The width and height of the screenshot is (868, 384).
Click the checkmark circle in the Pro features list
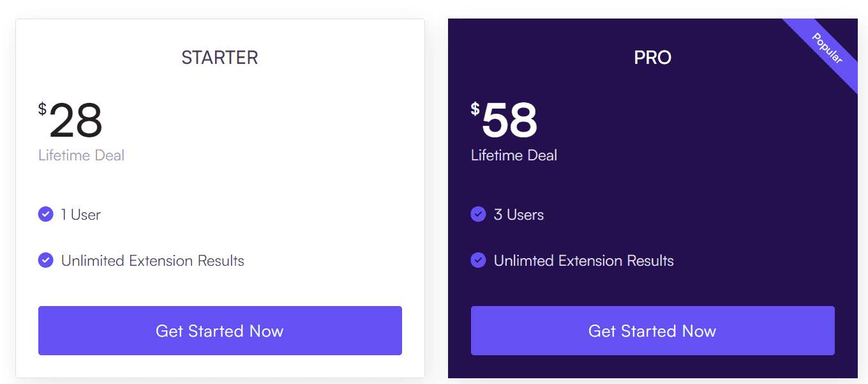(478, 214)
